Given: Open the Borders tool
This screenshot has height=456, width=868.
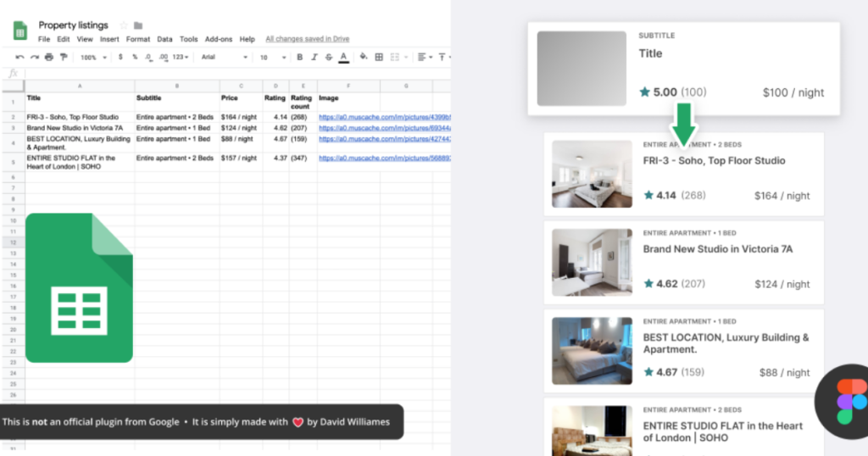Looking at the screenshot, I should 379,57.
